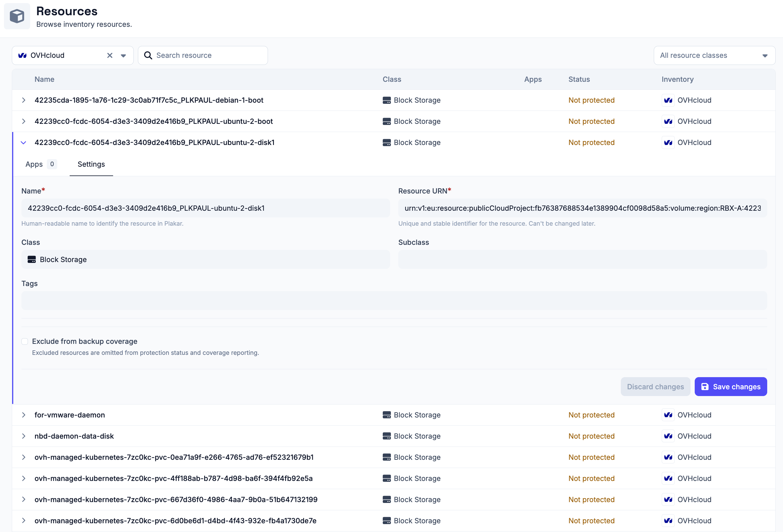Enable Exclude from backup coverage checkbox
Viewport: 783px width, 532px height.
pos(25,341)
